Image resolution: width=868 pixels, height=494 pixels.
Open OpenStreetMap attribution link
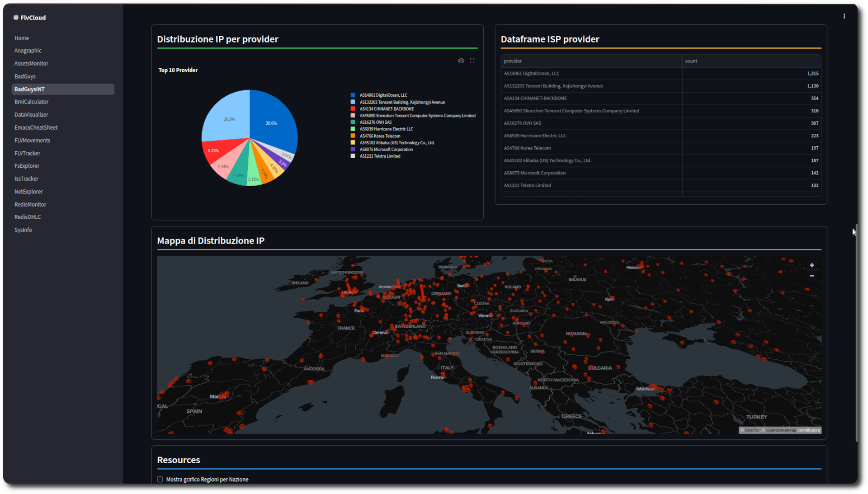(x=781, y=430)
